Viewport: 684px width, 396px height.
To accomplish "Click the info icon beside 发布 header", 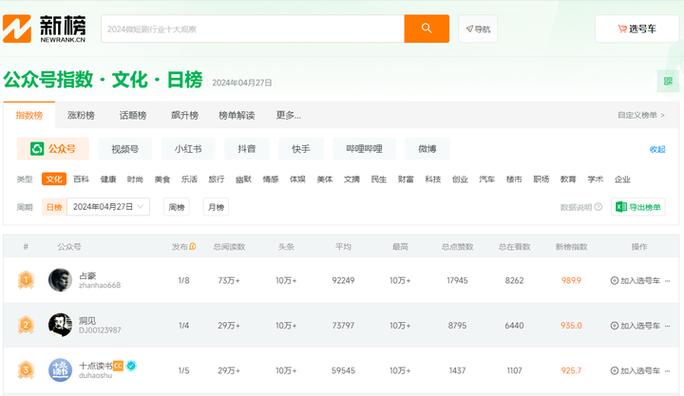I will [192, 246].
